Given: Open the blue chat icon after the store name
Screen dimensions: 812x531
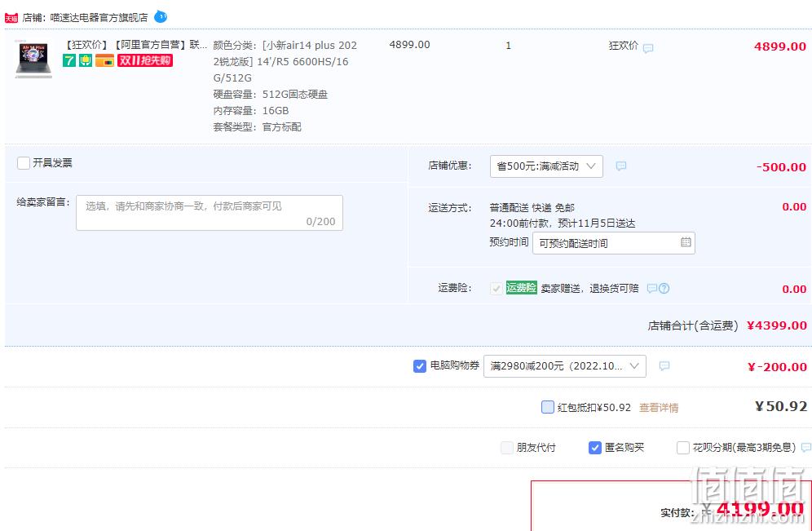Looking at the screenshot, I should 161,17.
